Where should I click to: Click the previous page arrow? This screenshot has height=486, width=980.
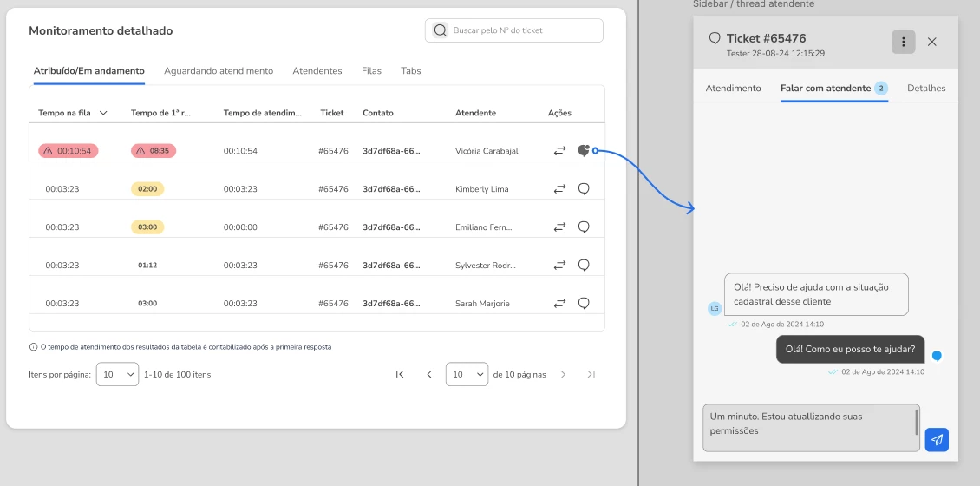429,374
